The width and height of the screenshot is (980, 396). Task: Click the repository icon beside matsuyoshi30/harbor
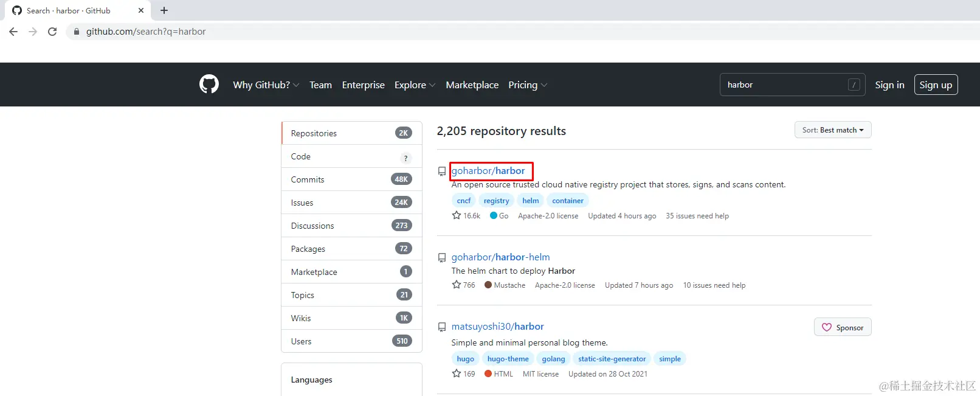(442, 327)
